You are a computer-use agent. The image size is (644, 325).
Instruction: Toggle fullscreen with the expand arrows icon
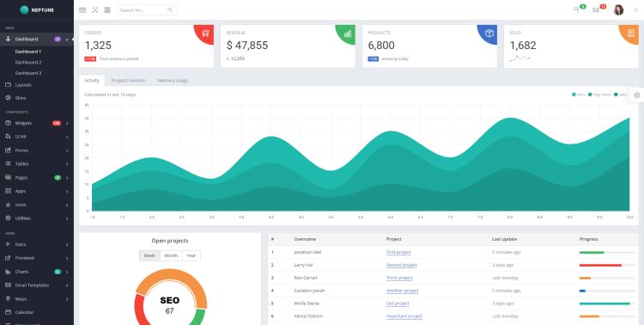[94, 9]
